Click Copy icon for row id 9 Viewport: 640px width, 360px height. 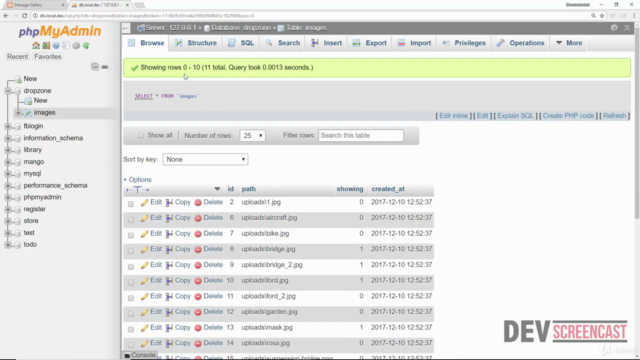(169, 265)
